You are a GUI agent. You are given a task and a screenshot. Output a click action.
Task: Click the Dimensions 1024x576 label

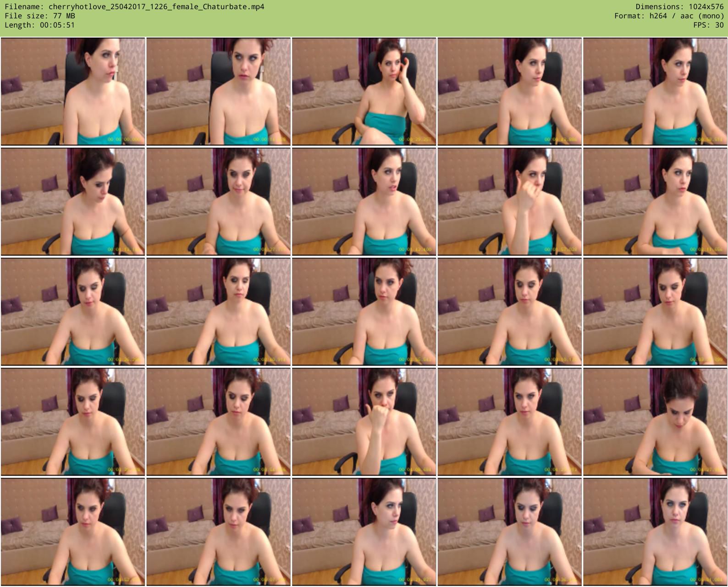[x=679, y=7]
